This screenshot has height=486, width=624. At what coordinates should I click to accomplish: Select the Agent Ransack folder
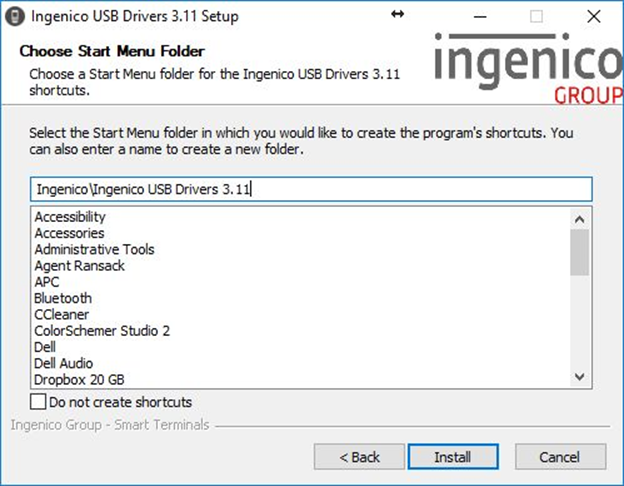80,266
